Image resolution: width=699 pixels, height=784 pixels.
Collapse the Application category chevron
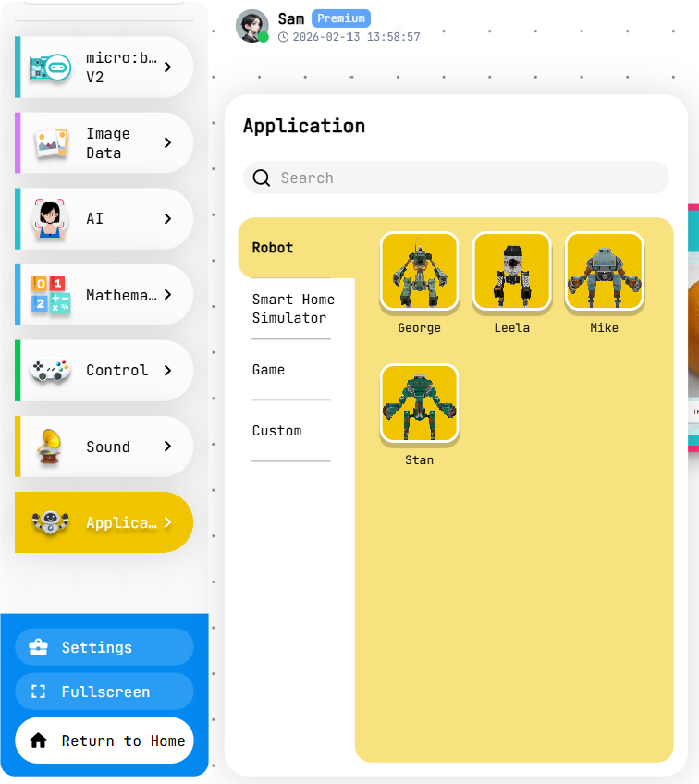[167, 522]
